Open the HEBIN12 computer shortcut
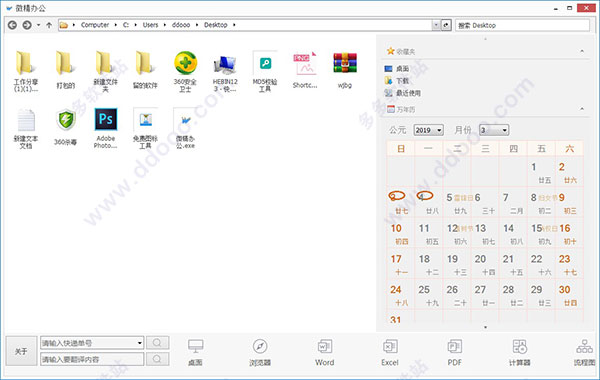 [x=225, y=73]
